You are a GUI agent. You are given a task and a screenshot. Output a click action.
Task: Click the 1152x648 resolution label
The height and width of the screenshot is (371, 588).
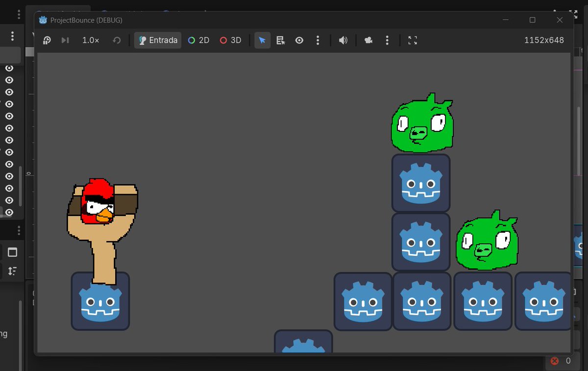point(544,40)
